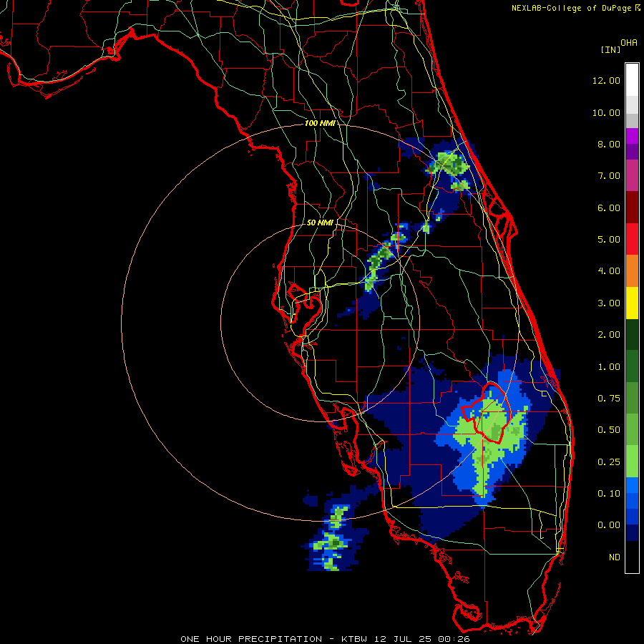Screen dimensions: 644x644
Task: Click the "100 NMI" range ring label
Action: point(320,123)
